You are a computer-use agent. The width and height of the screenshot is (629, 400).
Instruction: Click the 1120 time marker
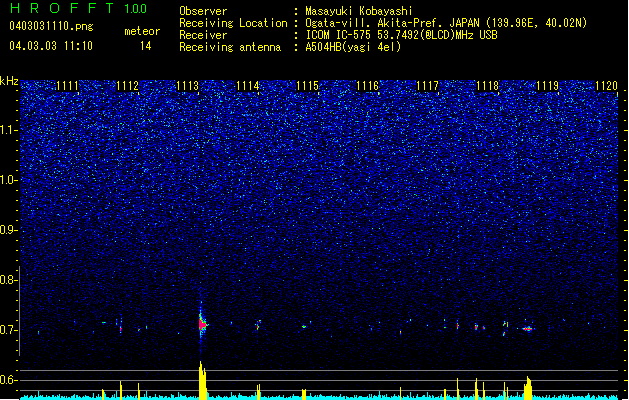(x=606, y=86)
